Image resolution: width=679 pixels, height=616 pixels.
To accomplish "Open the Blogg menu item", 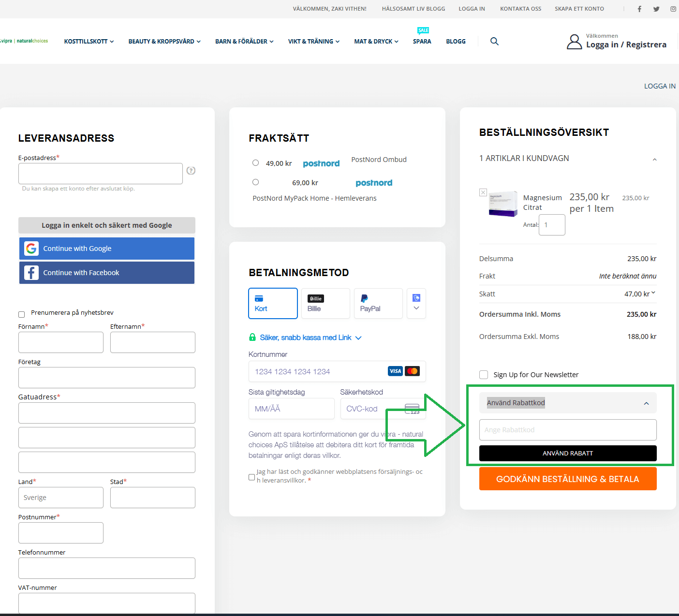I will (x=456, y=42).
